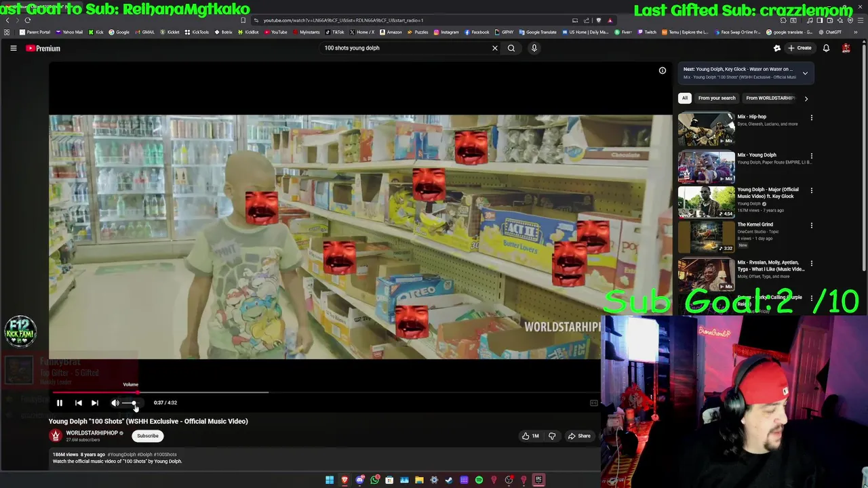Open options for Mix - Hip-hop
The image size is (868, 488).
click(x=811, y=117)
